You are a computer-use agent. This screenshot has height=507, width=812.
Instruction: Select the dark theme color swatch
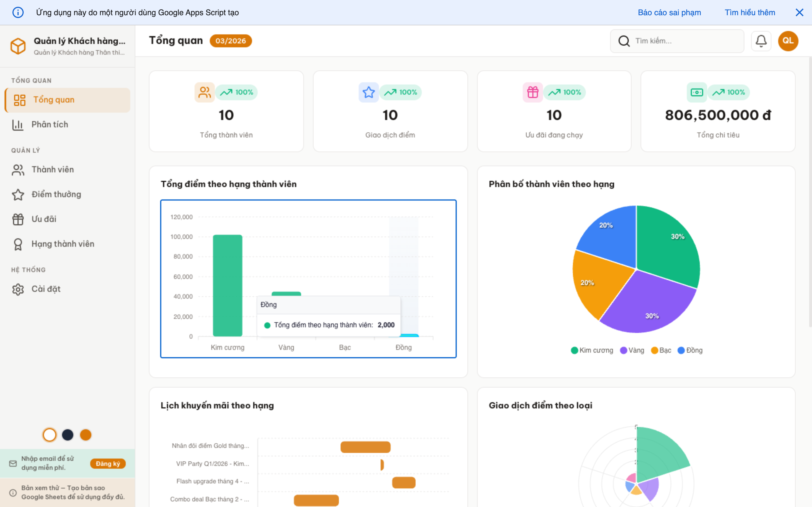[x=67, y=435]
